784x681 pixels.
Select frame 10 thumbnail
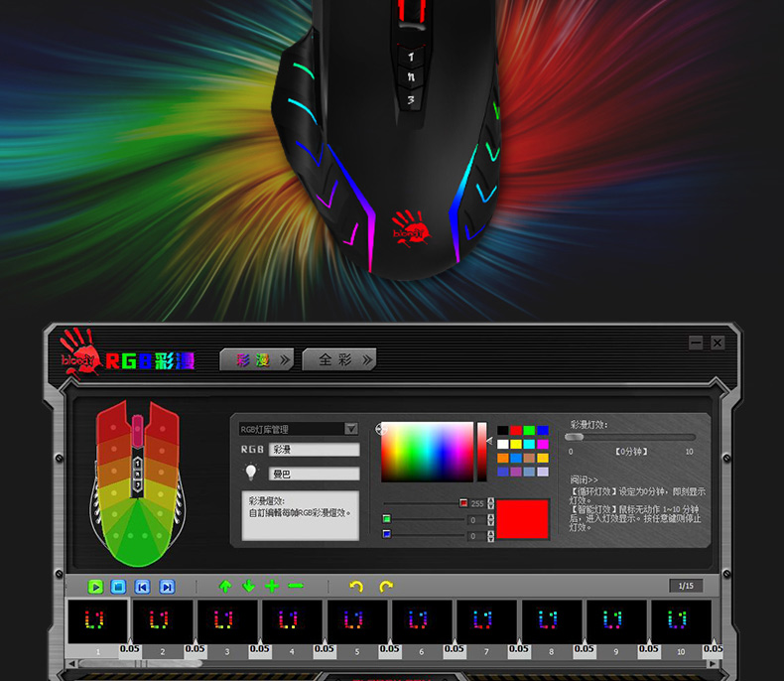(x=681, y=621)
